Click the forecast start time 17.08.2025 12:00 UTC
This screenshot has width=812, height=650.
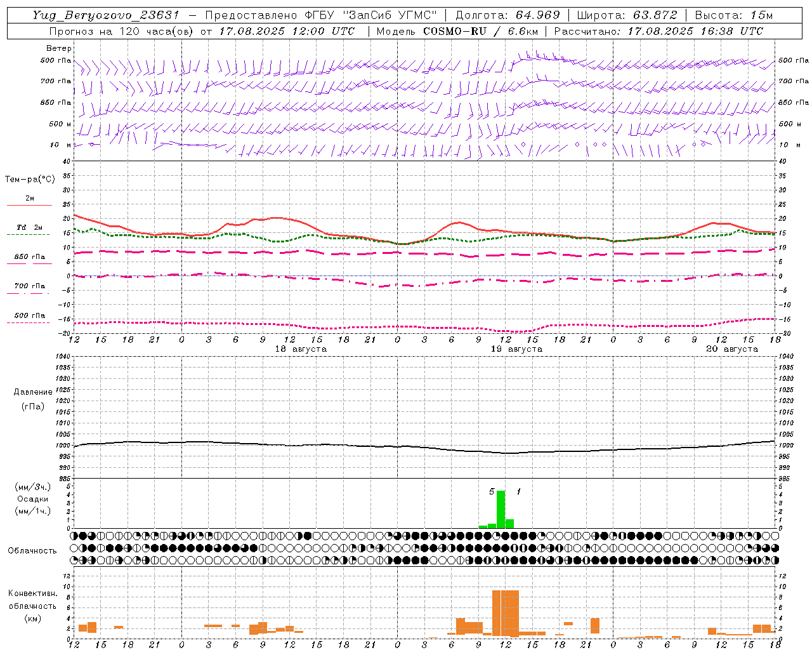[x=287, y=31]
